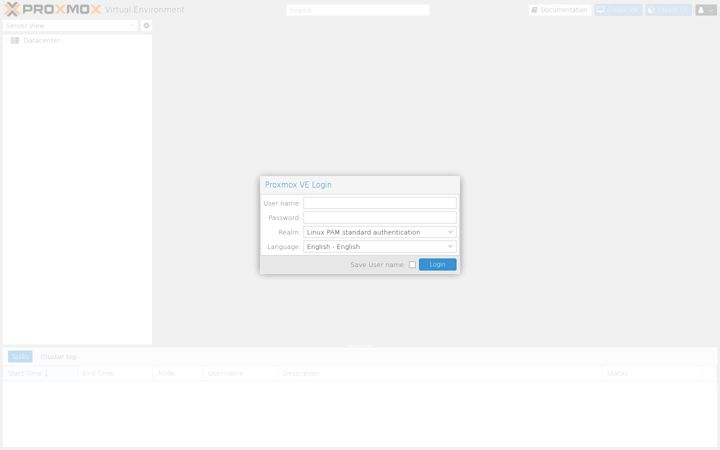Switch to the Cluster log tab
The image size is (720, 450).
point(58,356)
